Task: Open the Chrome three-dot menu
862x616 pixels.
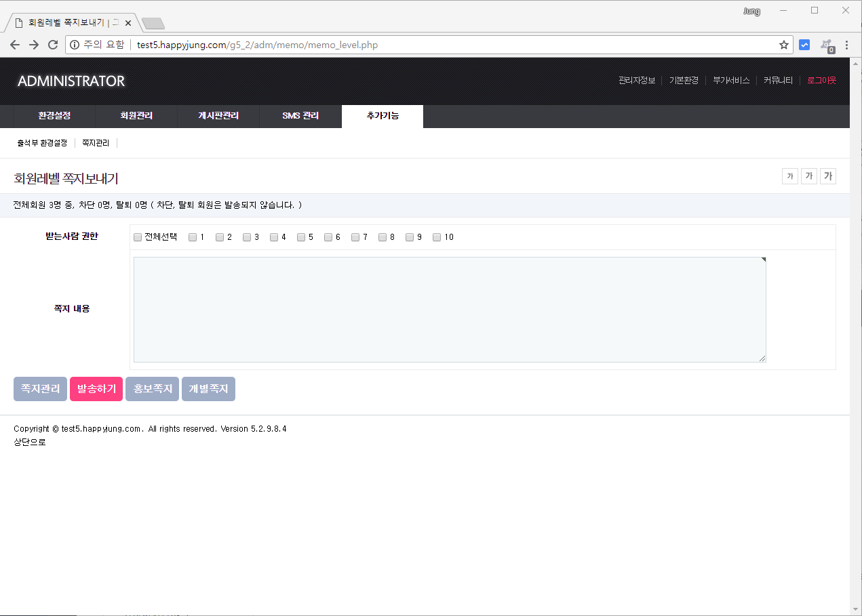Action: click(846, 45)
